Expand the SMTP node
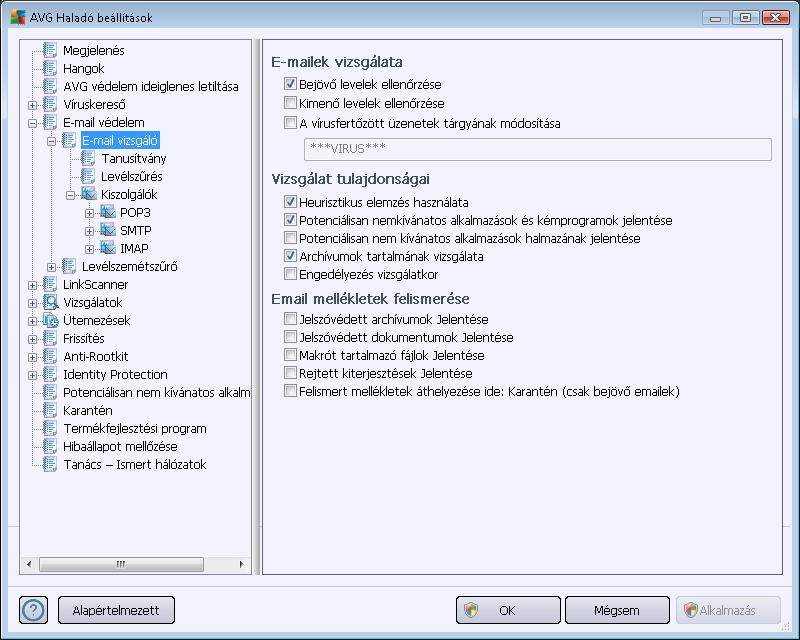The height and width of the screenshot is (640, 800). [89, 231]
